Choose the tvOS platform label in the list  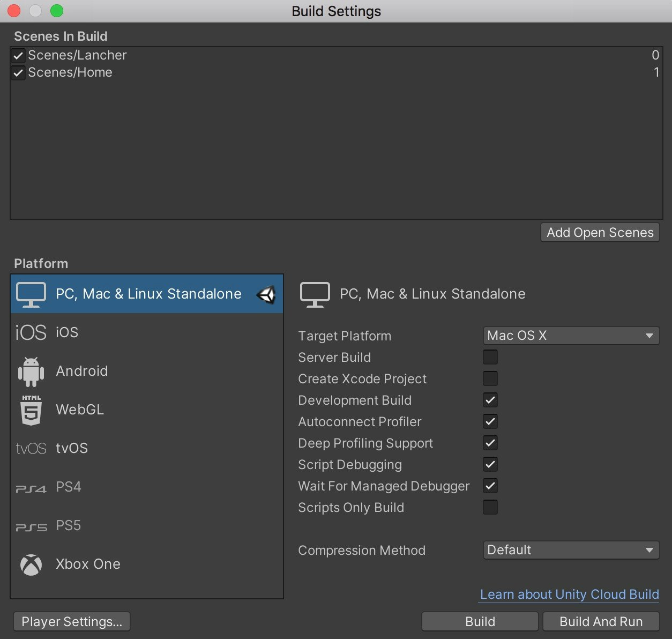(72, 448)
